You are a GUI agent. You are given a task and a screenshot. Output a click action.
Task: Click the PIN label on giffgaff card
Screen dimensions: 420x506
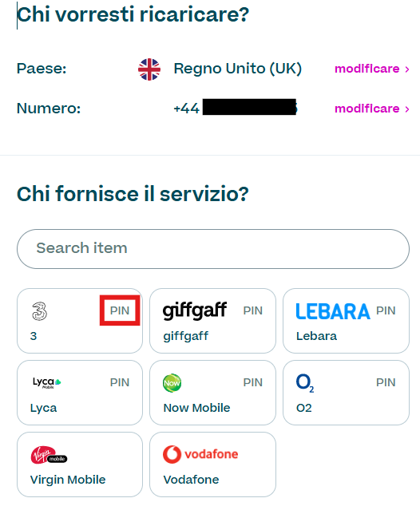(x=253, y=310)
